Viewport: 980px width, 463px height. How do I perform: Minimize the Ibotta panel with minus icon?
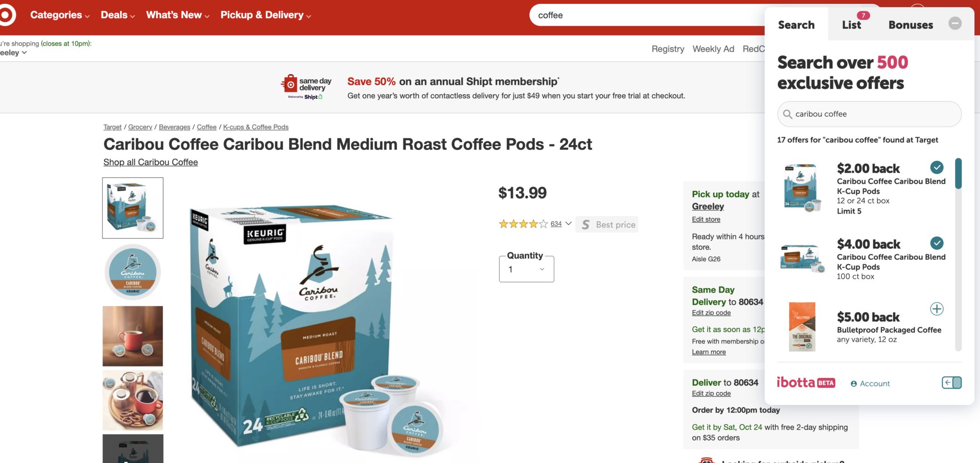tap(955, 24)
